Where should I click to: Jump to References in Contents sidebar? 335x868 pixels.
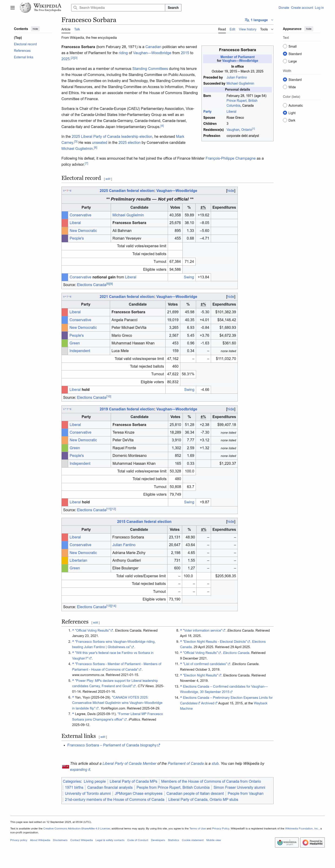pos(22,50)
